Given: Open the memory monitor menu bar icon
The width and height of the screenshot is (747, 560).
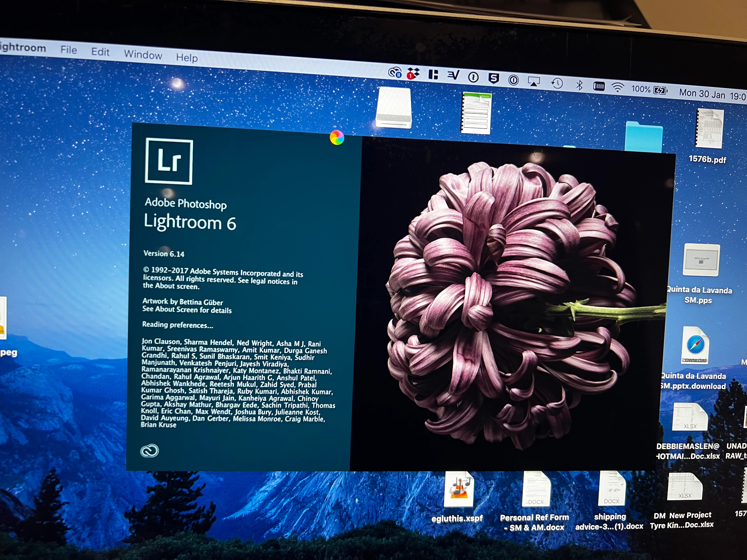Looking at the screenshot, I should point(599,86).
